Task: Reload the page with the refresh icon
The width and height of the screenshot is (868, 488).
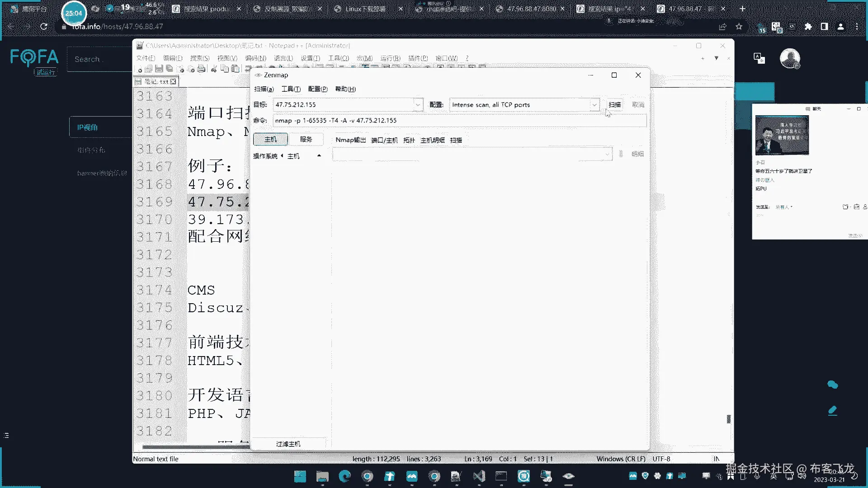Action: tap(44, 27)
